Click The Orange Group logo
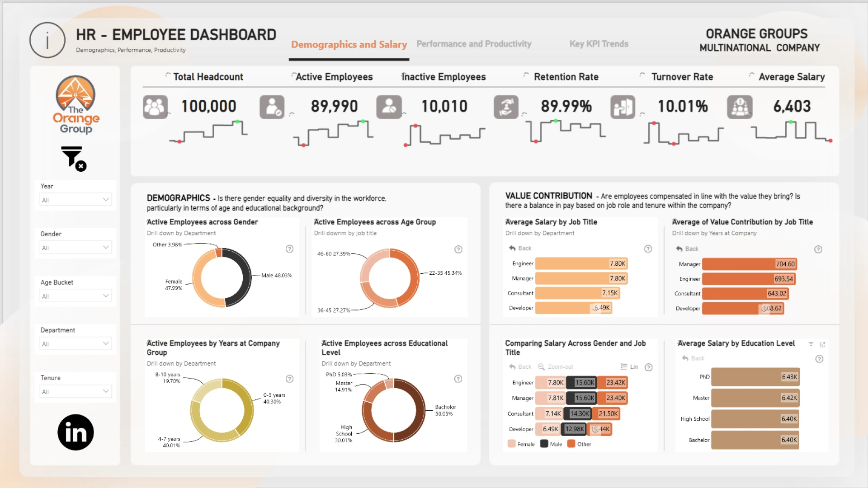Screen dimensions: 868x488 click(x=76, y=105)
